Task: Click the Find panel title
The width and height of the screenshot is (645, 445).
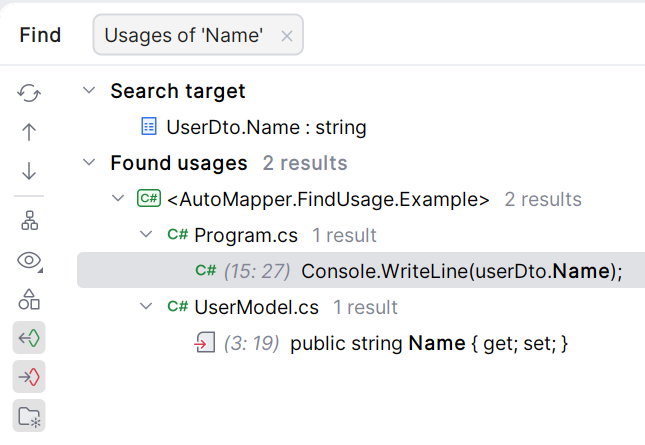Action: click(40, 35)
